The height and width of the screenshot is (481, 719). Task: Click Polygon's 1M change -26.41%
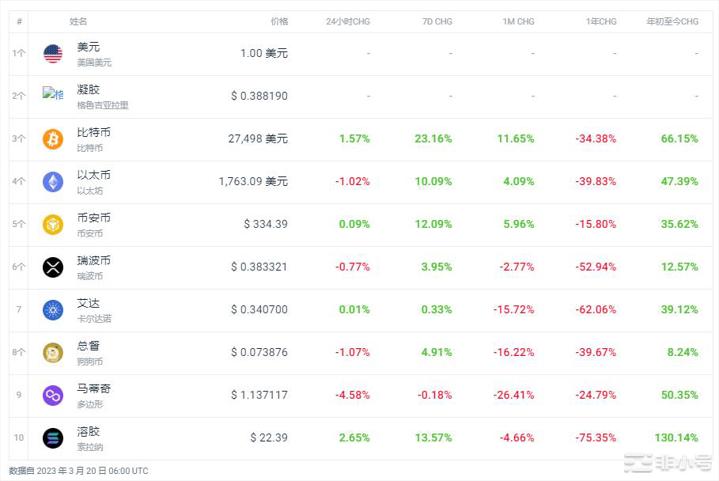(x=514, y=395)
